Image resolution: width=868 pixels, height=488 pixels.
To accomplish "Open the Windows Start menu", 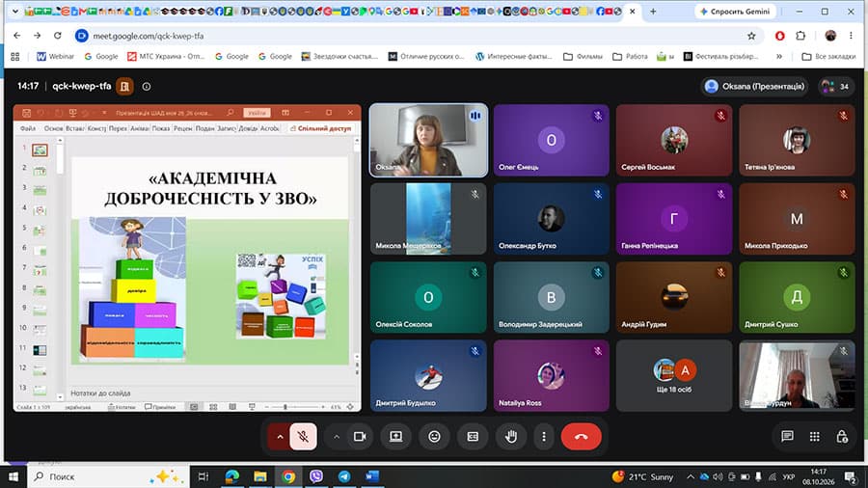I will (14, 476).
